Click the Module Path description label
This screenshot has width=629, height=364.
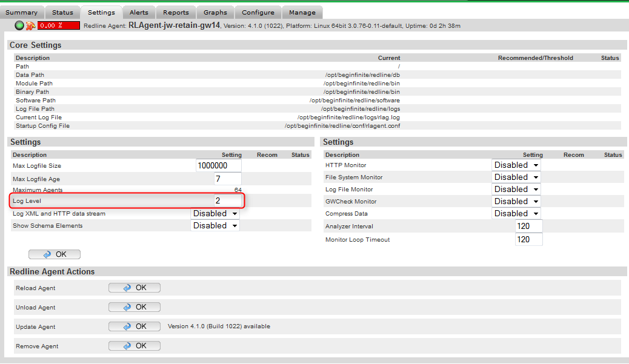[34, 84]
